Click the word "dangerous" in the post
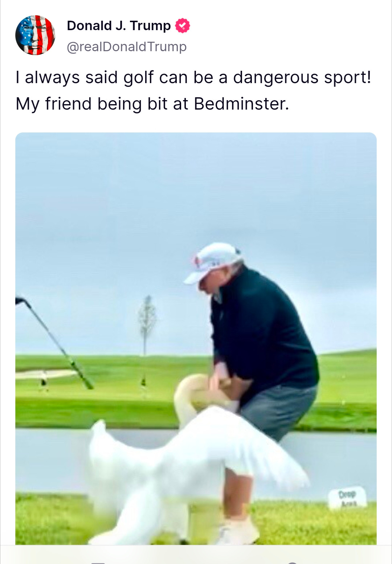Image resolution: width=392 pixels, height=564 pixels. [x=276, y=78]
